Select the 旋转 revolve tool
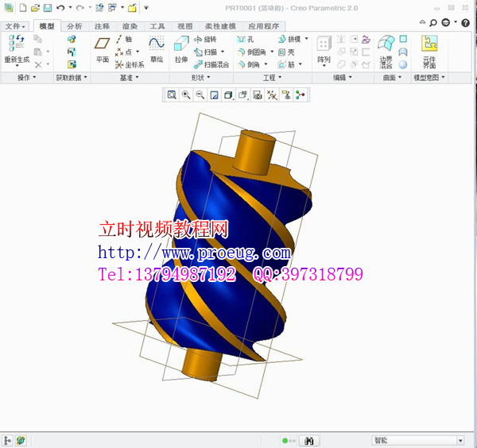Viewport: 477px width, 448px height. click(x=205, y=39)
